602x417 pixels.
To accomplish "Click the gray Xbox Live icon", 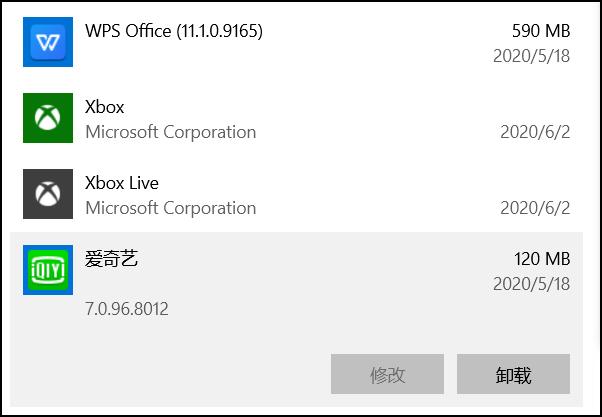I will coord(47,195).
